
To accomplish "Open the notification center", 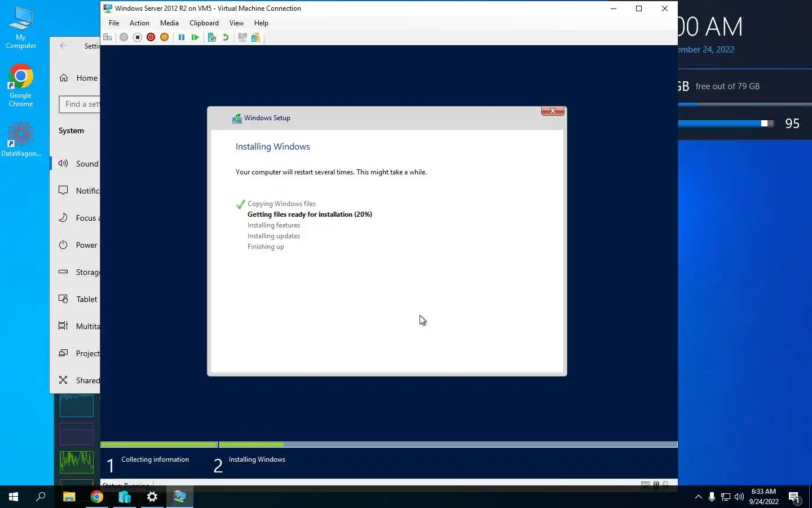I will coord(795,497).
